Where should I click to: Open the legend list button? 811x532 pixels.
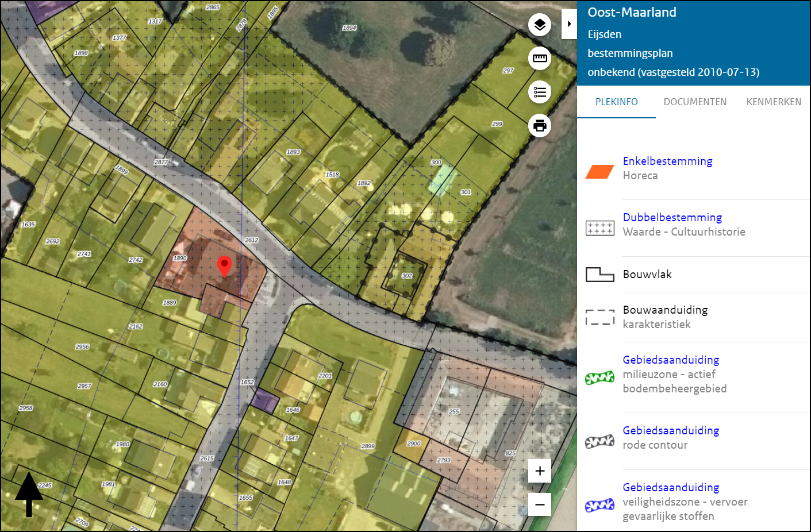coord(540,92)
